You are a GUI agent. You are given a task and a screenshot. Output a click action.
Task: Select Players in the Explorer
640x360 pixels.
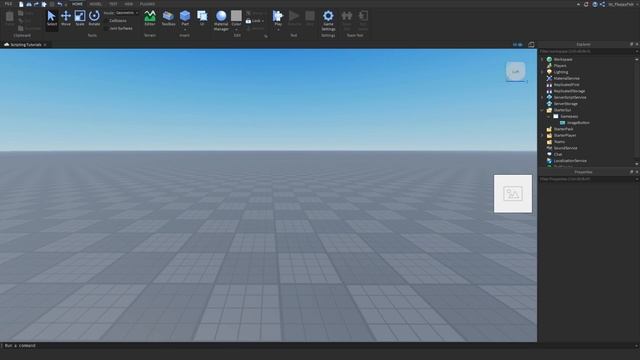coord(560,66)
